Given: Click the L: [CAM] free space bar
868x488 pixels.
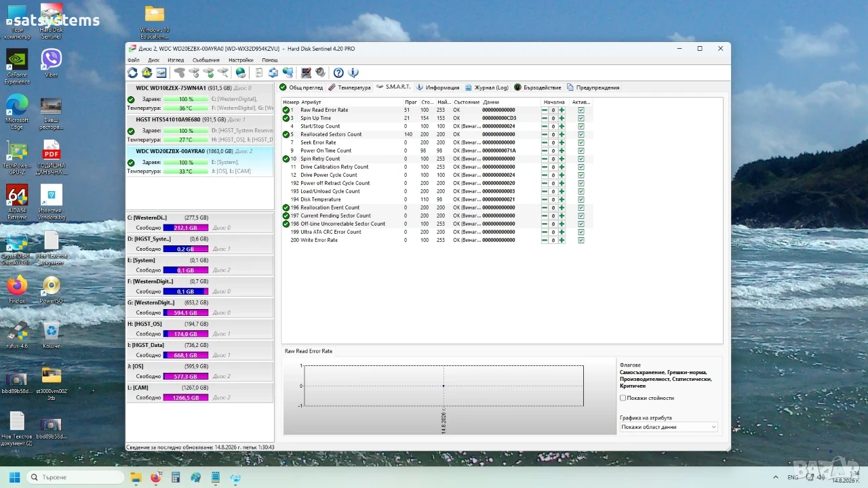Looking at the screenshot, I should tap(186, 398).
